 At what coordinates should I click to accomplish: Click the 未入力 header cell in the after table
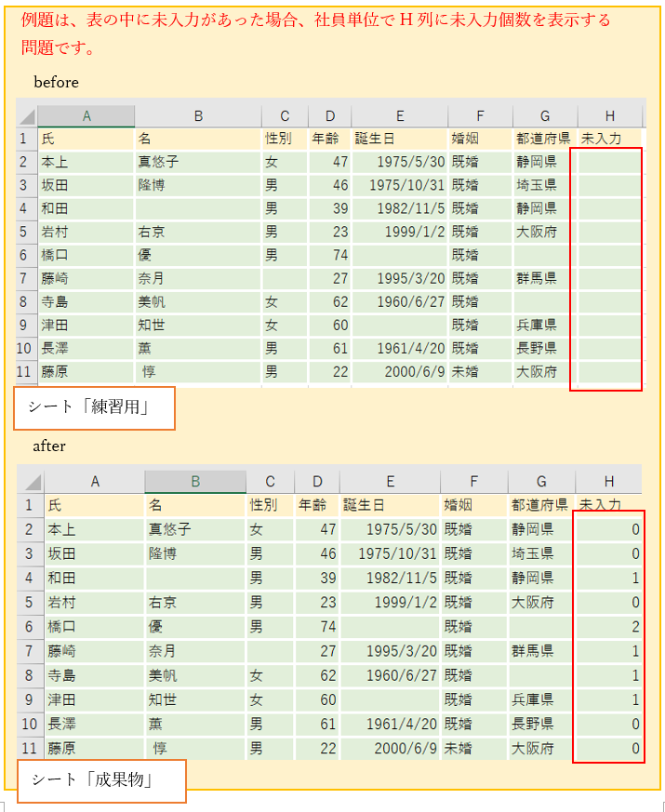click(x=601, y=505)
